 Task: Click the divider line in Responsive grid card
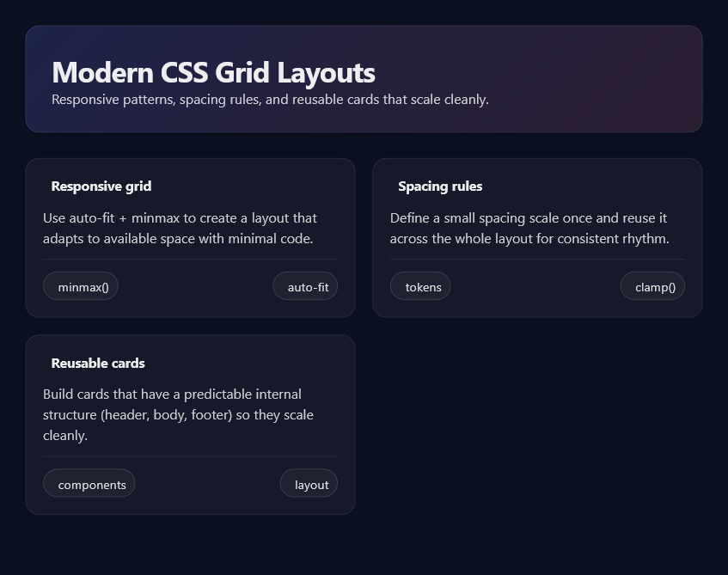pyautogui.click(x=191, y=259)
